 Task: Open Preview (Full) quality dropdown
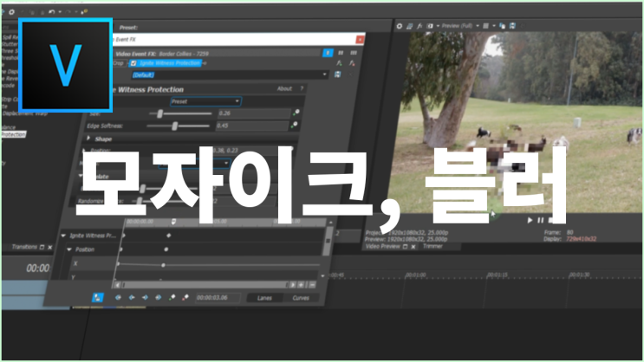click(x=478, y=26)
